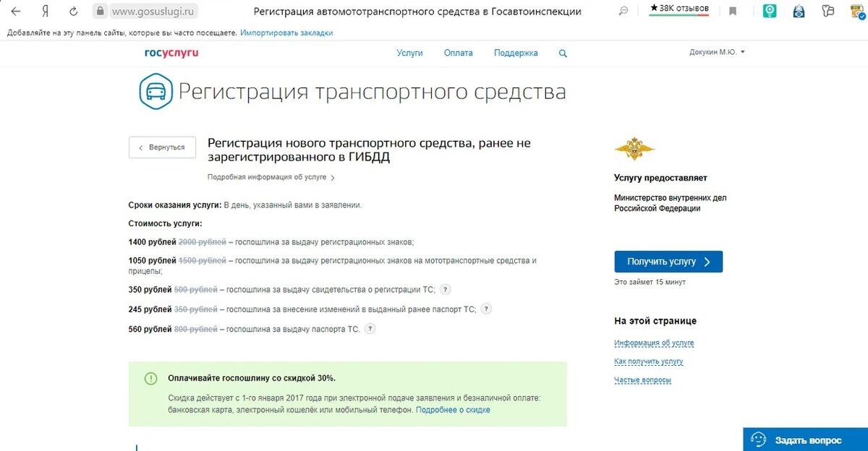Expand Подробная информация об услуге
Screen dimensions: 868x451
tap(271, 177)
